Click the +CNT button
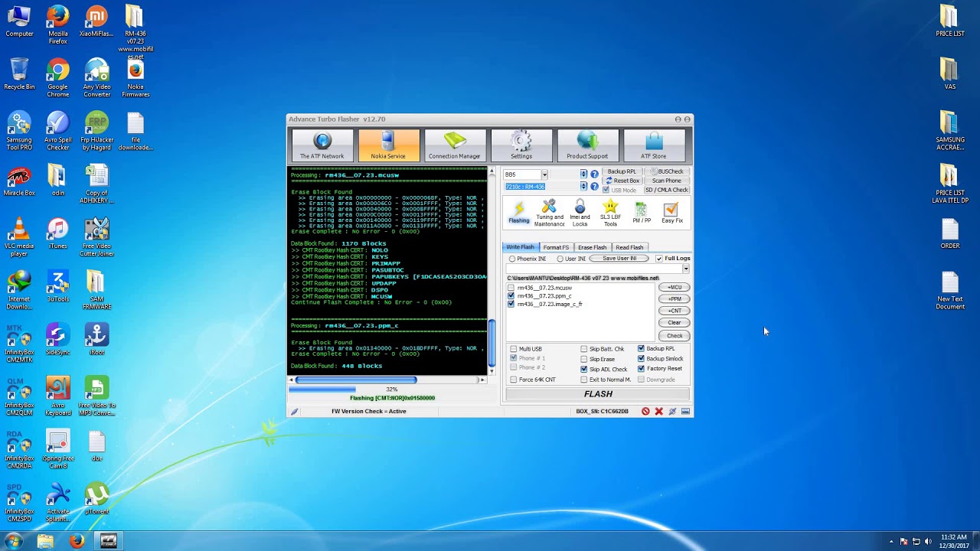Screen dimensions: 980x551 click(674, 311)
